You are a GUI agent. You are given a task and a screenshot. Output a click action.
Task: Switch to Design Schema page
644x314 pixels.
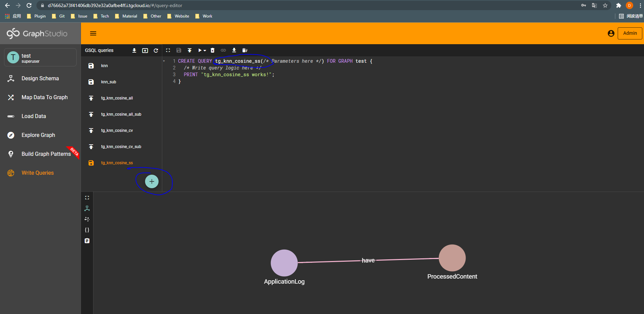pyautogui.click(x=40, y=78)
